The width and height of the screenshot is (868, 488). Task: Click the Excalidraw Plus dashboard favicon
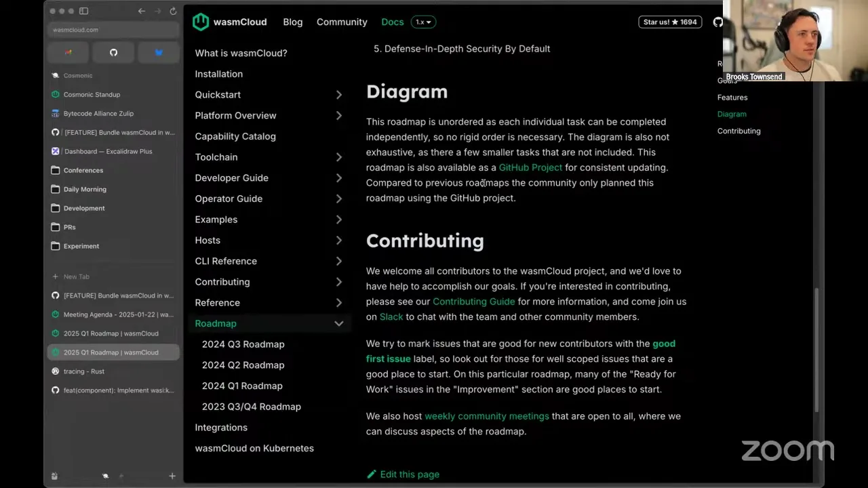(x=56, y=151)
